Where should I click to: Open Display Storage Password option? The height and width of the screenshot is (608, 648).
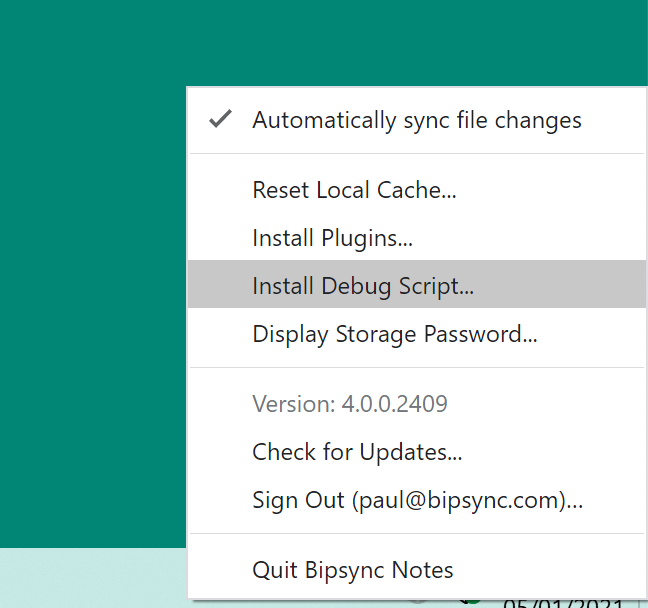point(417,334)
